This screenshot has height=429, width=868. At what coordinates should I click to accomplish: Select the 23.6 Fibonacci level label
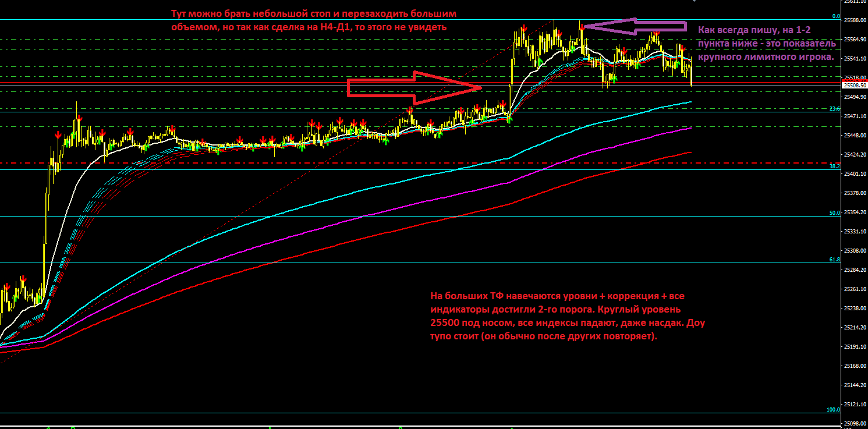(835, 109)
